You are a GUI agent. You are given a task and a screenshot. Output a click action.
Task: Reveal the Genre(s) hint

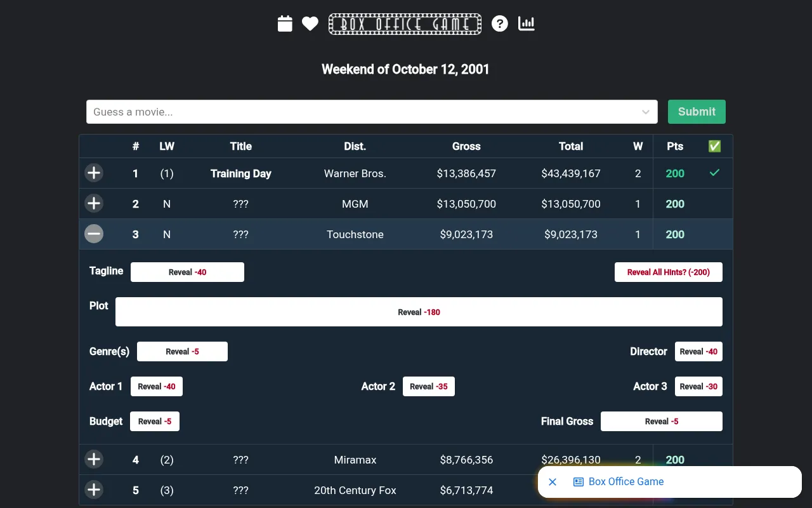tap(182, 351)
